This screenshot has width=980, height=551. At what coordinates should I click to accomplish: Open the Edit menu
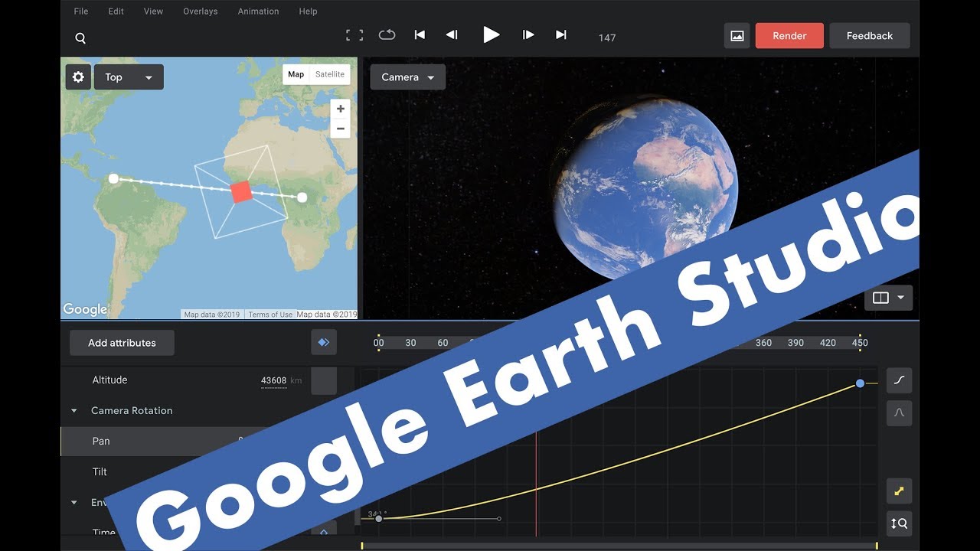[x=116, y=11]
